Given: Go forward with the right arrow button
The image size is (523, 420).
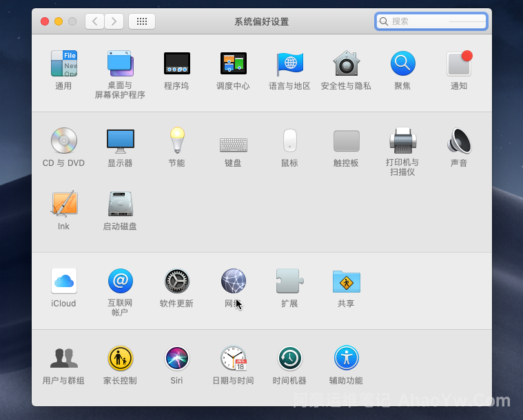Looking at the screenshot, I should [x=114, y=21].
